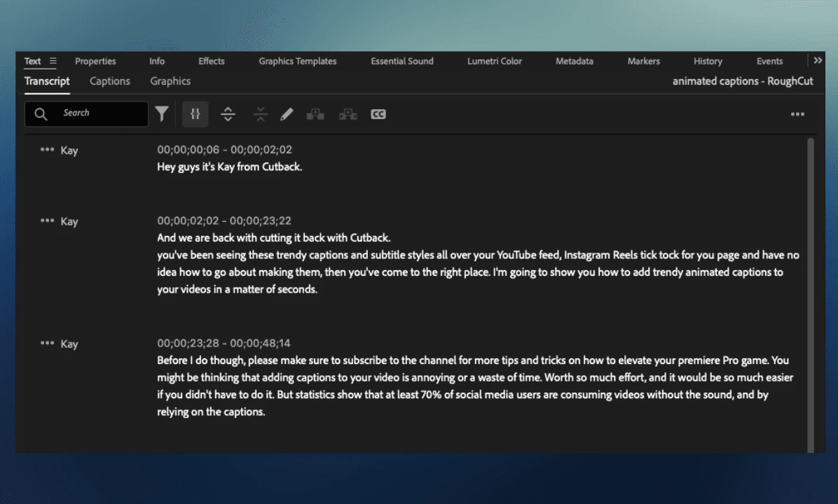Viewport: 838px width, 504px height.
Task: Open the Effects tab
Action: click(211, 61)
